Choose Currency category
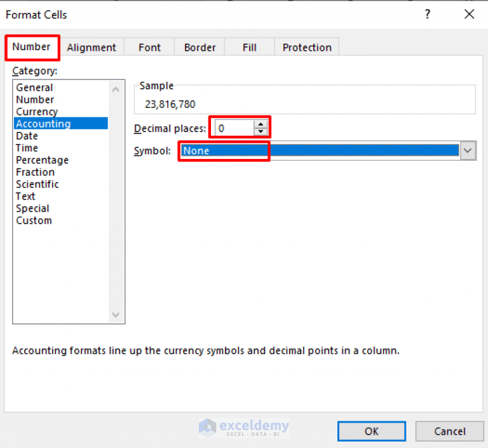 [61, 112]
